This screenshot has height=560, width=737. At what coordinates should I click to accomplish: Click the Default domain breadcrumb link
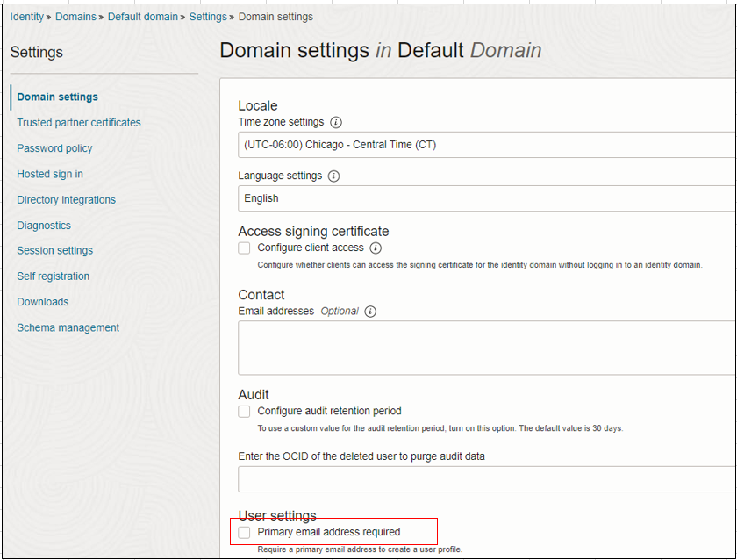pos(143,17)
